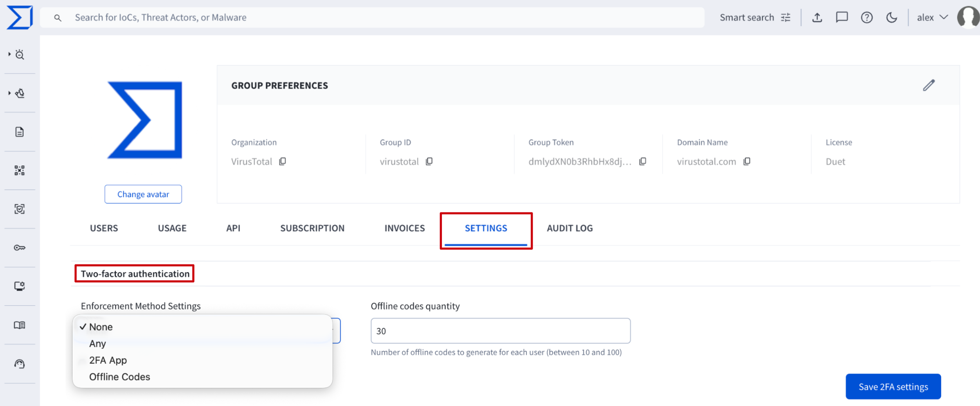
Task: Click the virustotal Group ID text
Action: 399,162
